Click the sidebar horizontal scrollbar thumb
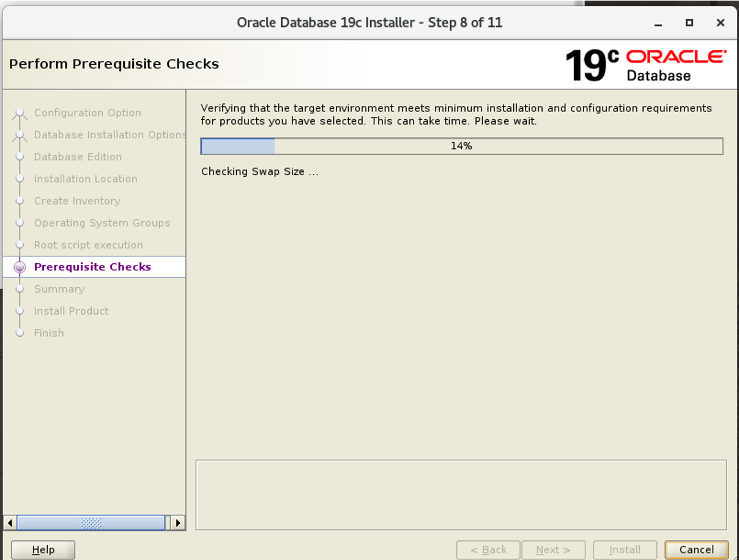The image size is (739, 560). click(91, 523)
